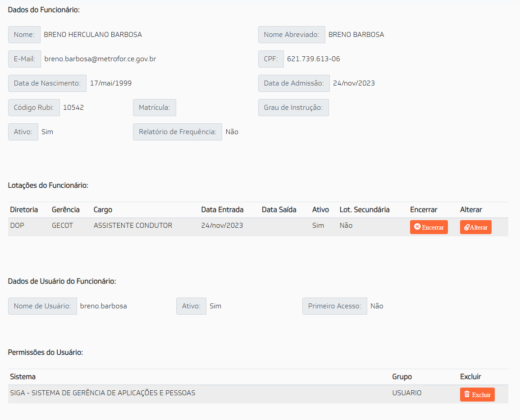Click abbreviated name BRENO BARBOSA
This screenshot has height=420, width=520.
click(x=356, y=35)
